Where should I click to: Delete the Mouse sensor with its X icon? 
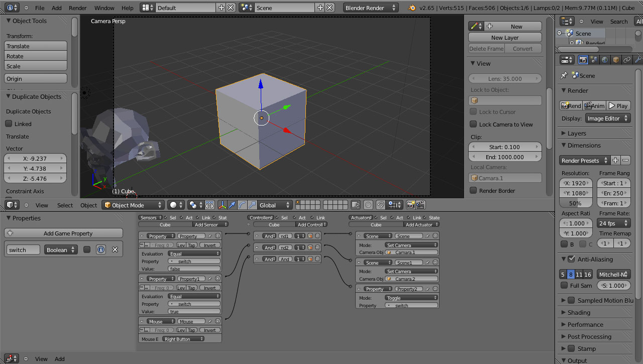218,321
